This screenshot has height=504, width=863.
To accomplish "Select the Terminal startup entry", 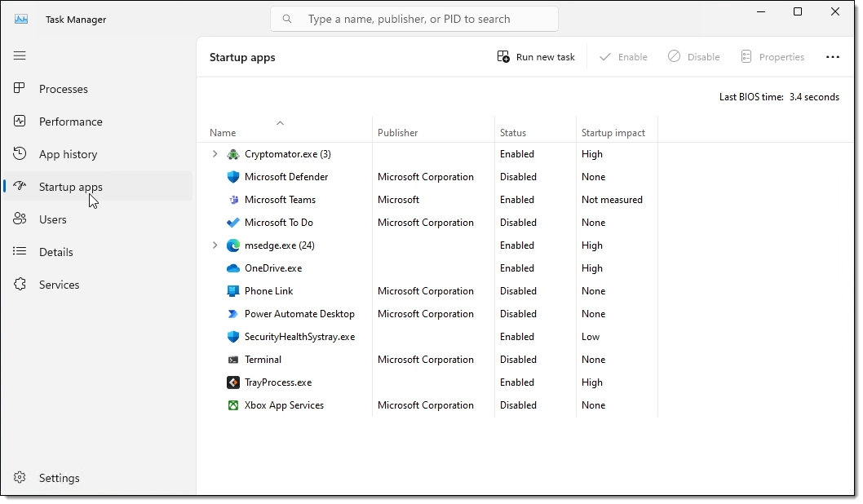I will click(263, 360).
